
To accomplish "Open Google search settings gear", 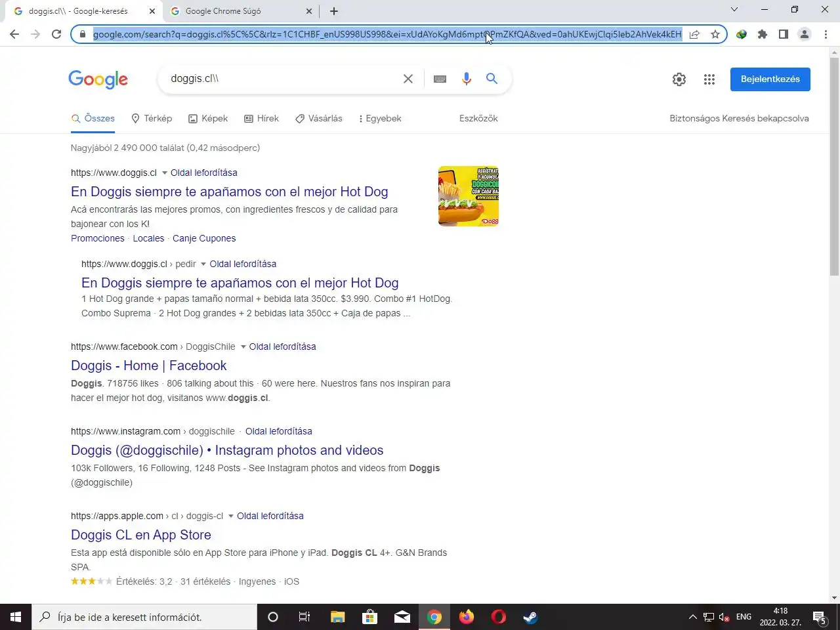I will click(x=679, y=79).
